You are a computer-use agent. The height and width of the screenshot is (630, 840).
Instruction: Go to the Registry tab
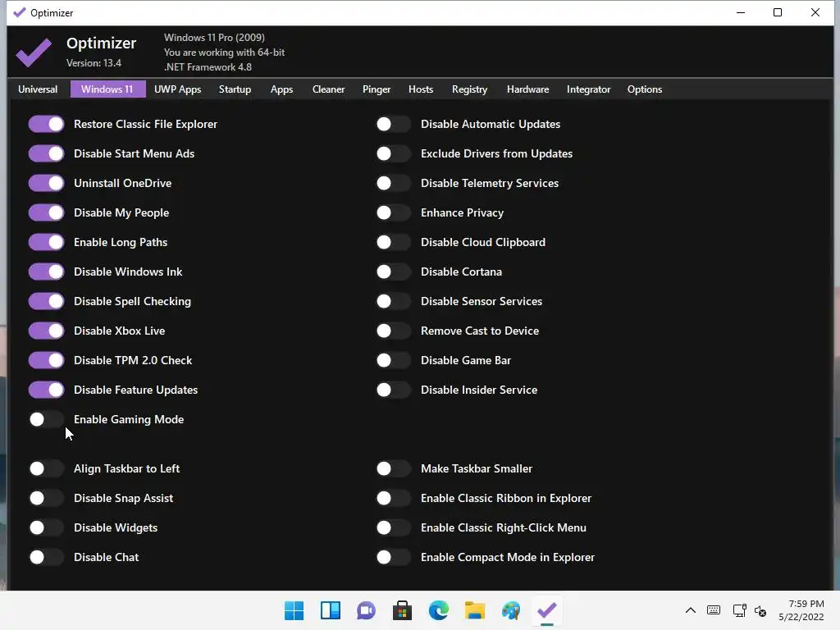coord(469,89)
